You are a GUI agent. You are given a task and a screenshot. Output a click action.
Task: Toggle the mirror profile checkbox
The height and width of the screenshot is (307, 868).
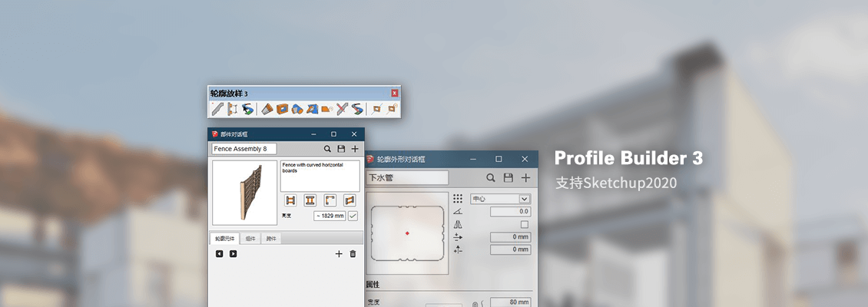pos(524,225)
